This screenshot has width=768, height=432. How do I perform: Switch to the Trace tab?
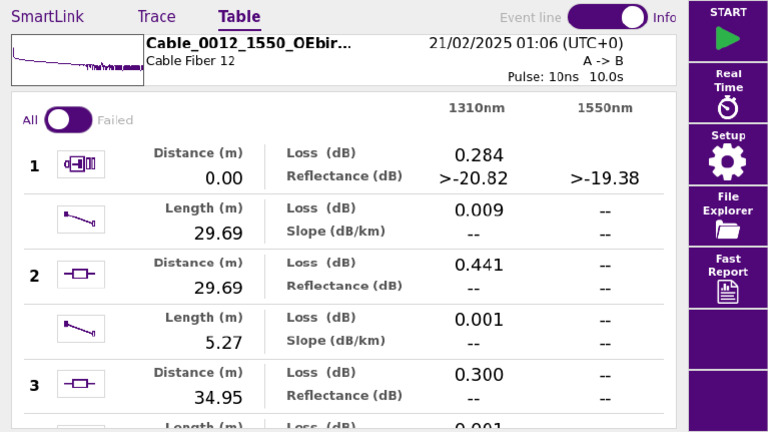click(x=156, y=17)
